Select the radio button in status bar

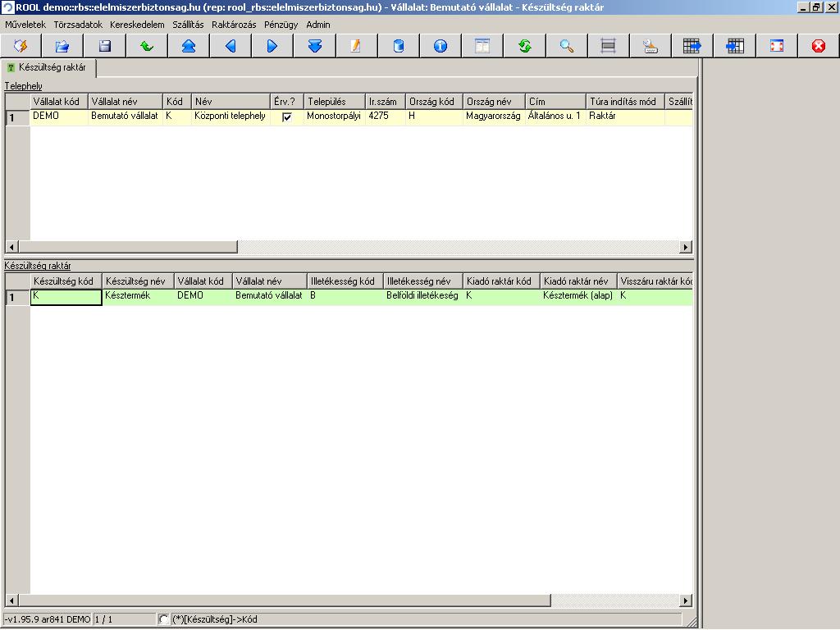tap(164, 619)
